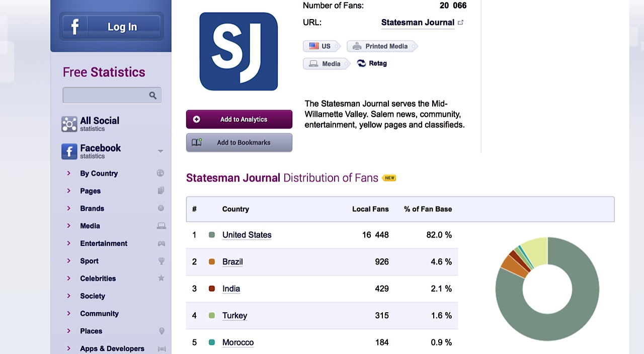Expand the Brands chevron in sidebar
The width and height of the screenshot is (644, 354).
[x=69, y=208]
